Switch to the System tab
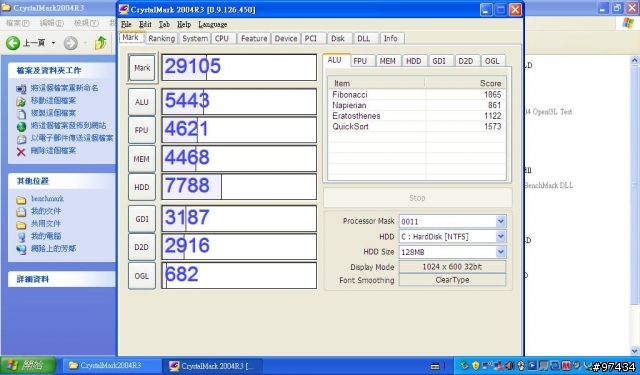 click(195, 38)
